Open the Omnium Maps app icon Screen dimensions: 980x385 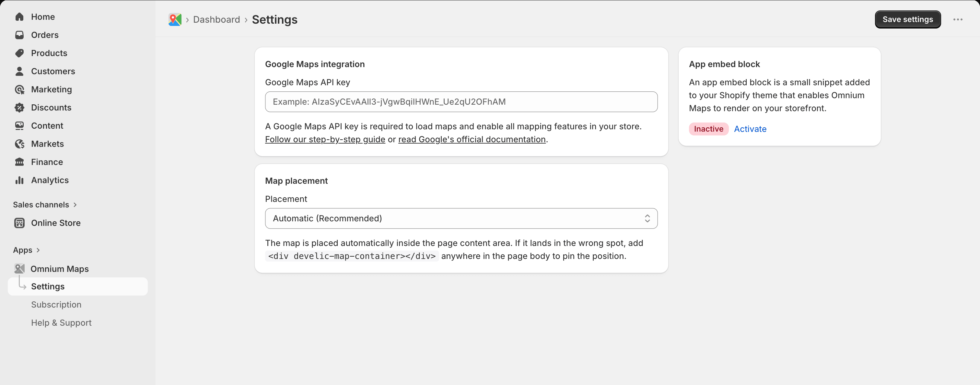click(20, 269)
